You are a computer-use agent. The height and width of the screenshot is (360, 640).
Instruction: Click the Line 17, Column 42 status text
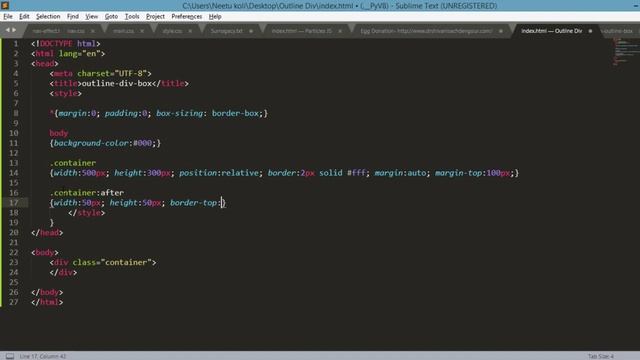[42, 356]
